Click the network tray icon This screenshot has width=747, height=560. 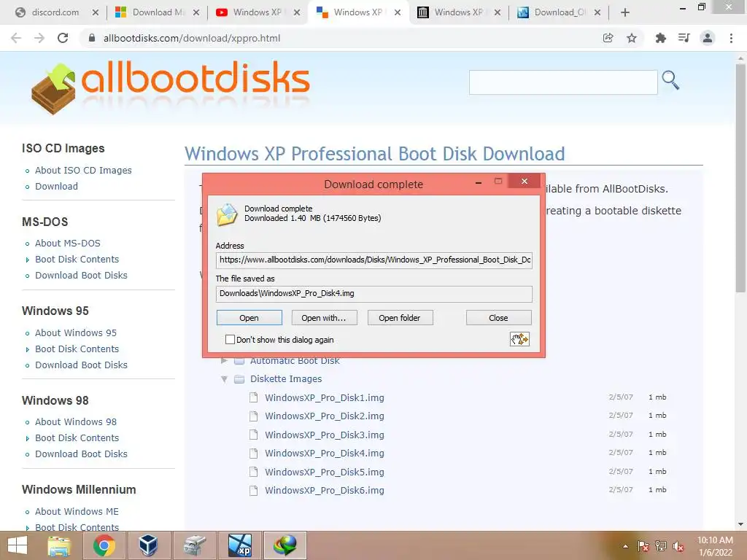[x=661, y=547]
